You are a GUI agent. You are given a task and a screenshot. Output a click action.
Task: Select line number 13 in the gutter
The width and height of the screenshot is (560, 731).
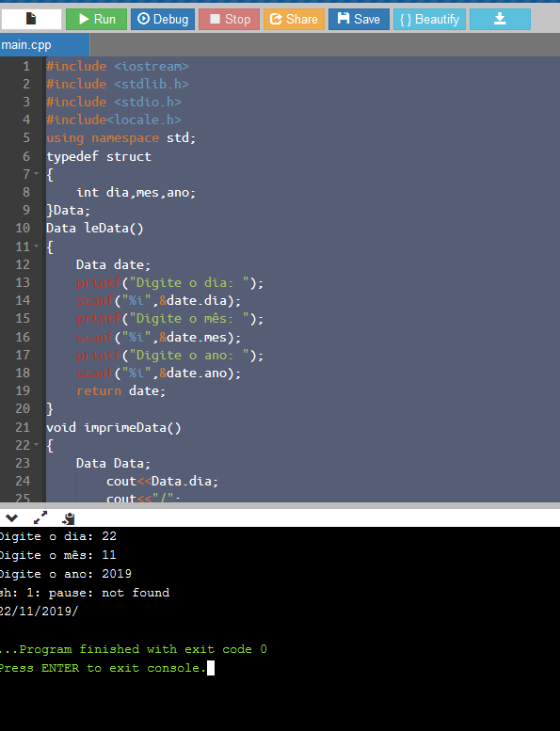[x=23, y=282]
